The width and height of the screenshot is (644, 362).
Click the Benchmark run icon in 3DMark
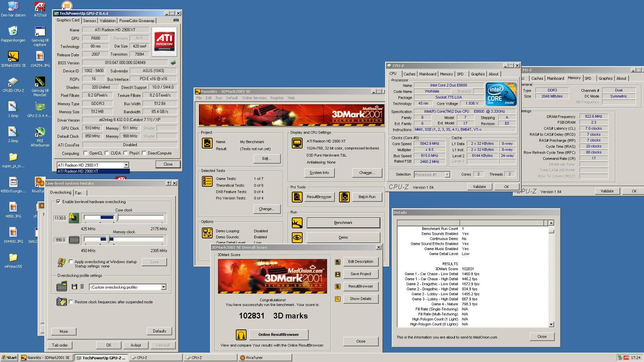297,223
